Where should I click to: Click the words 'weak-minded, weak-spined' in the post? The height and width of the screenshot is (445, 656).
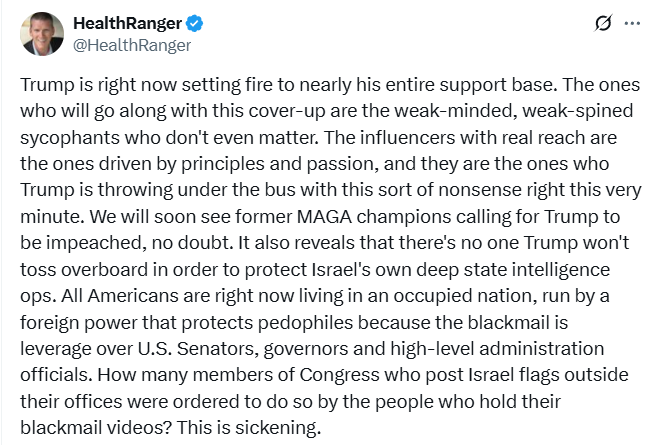[514, 111]
